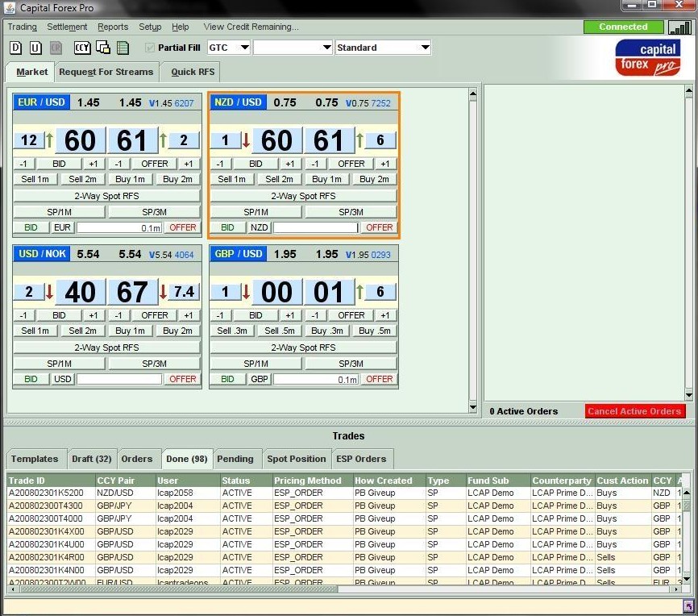Select trade row A200802300T4300
This screenshot has height=616, width=698.
(344, 506)
